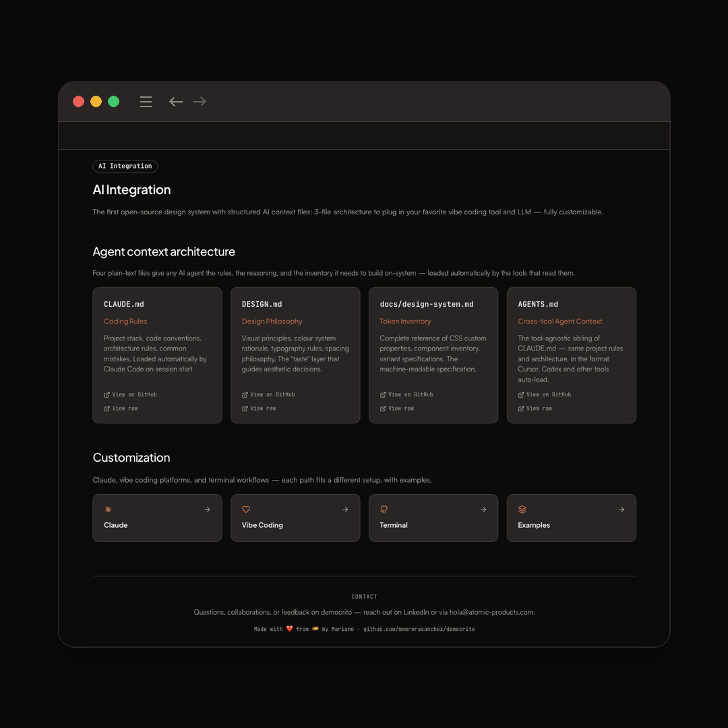Click the Examples layers icon
Screen dimensions: 728x728
pos(522,510)
